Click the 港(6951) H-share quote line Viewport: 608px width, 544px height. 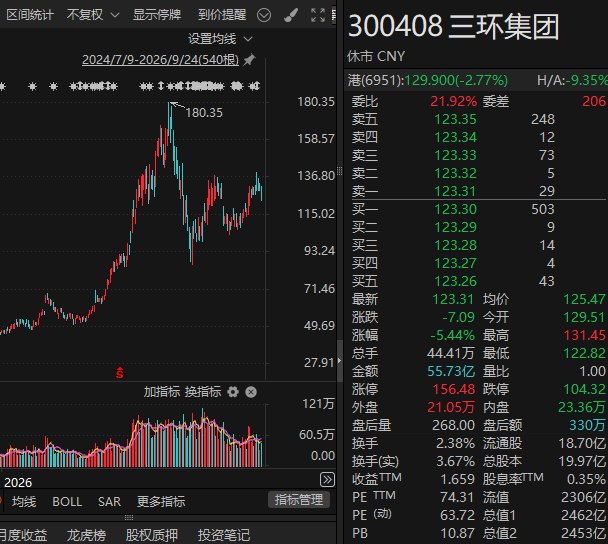pyautogui.click(x=428, y=80)
